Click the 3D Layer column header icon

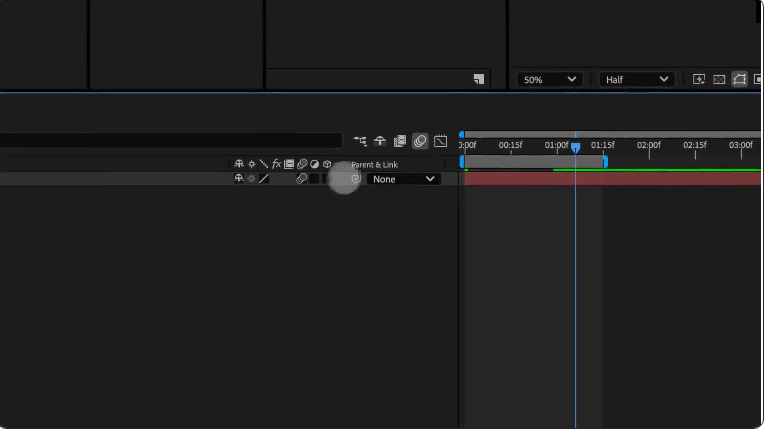[x=327, y=164]
